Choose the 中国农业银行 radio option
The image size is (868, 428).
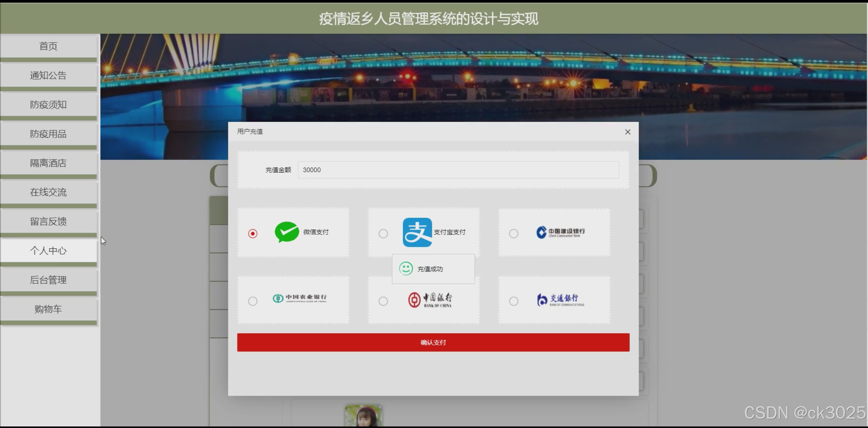pyautogui.click(x=252, y=301)
